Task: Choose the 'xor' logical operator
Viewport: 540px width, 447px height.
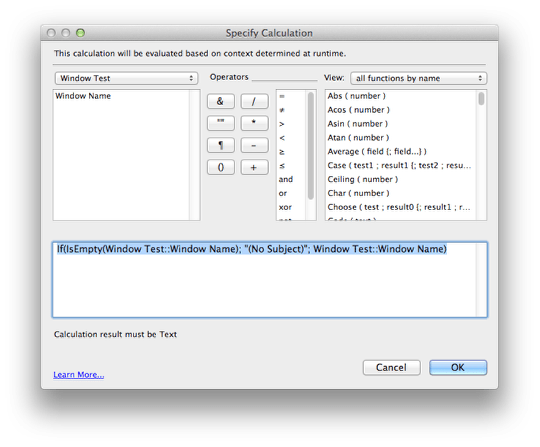Action: (x=285, y=207)
